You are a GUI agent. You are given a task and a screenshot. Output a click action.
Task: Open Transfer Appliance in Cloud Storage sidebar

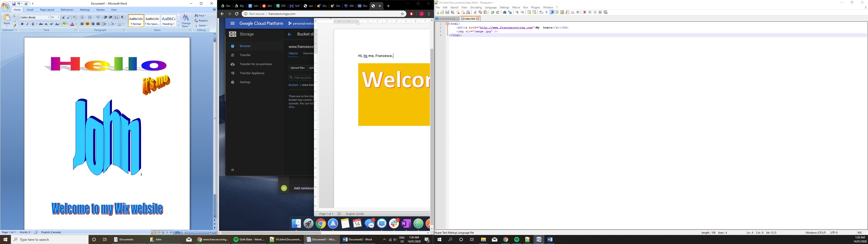252,73
